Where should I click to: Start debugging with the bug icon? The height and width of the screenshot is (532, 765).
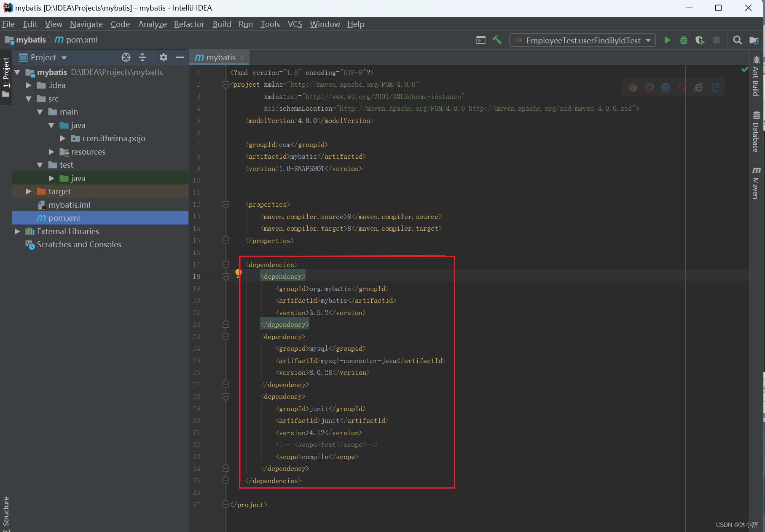(x=684, y=40)
